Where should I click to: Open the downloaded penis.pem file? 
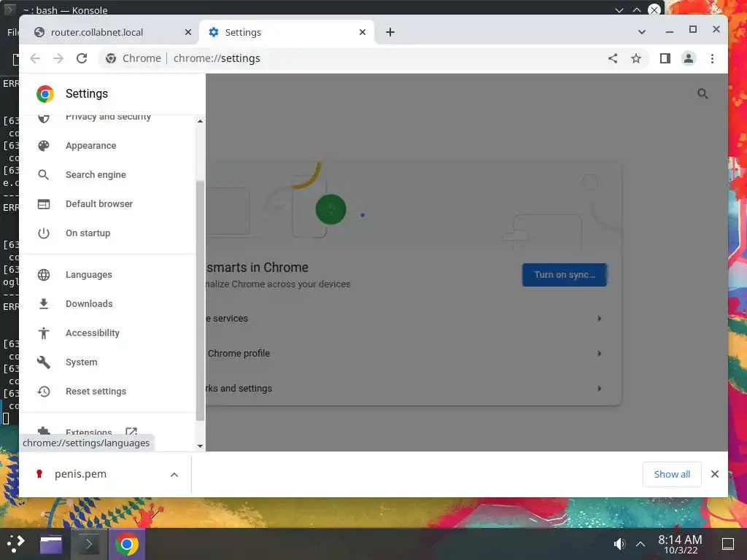(x=80, y=474)
